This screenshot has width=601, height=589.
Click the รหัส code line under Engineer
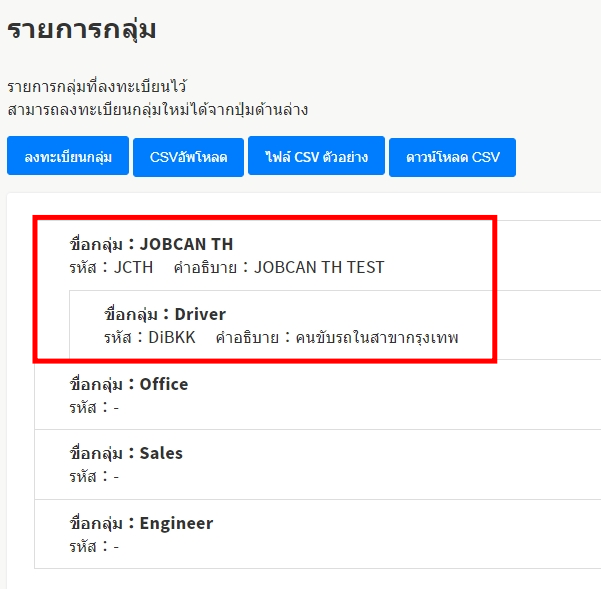[94, 546]
